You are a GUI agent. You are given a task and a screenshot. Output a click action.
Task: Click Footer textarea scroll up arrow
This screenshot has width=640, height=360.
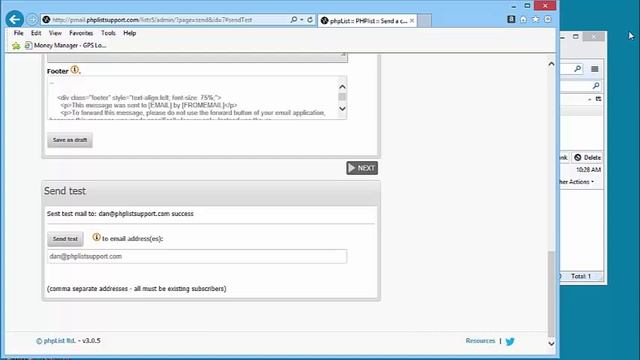342,87
